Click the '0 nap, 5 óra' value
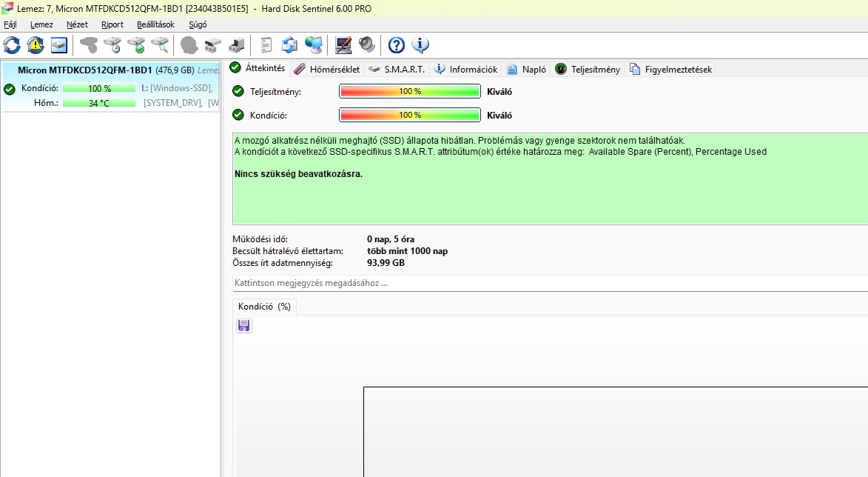The image size is (868, 477). 390,239
